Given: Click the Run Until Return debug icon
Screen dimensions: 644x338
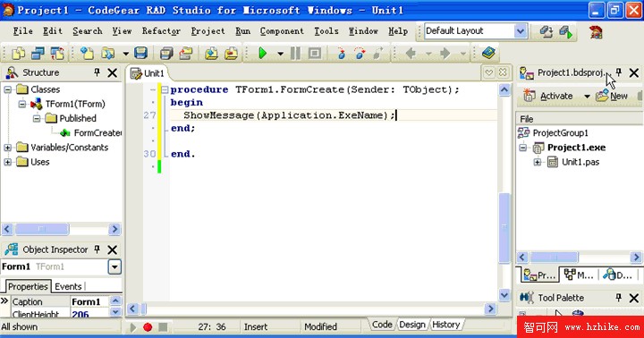Looking at the screenshot, I should [378, 54].
